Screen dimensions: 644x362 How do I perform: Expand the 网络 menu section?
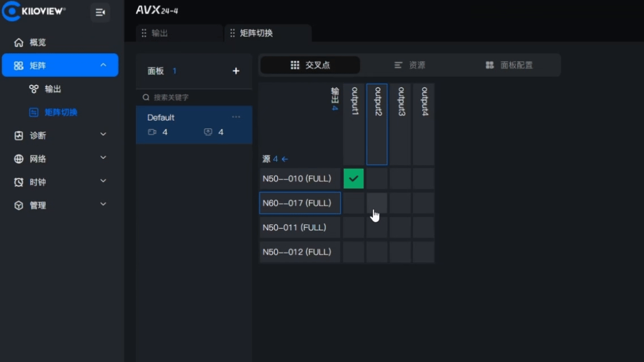coord(103,158)
